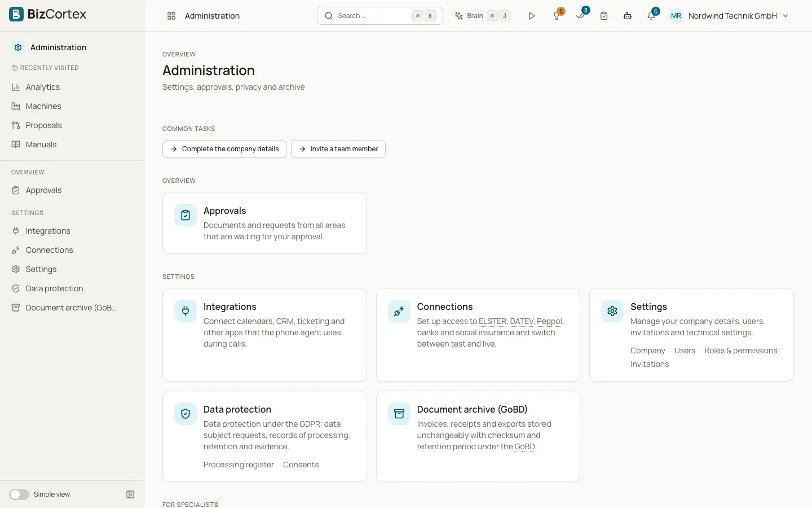Click the Settings card gear icon

coord(612,311)
